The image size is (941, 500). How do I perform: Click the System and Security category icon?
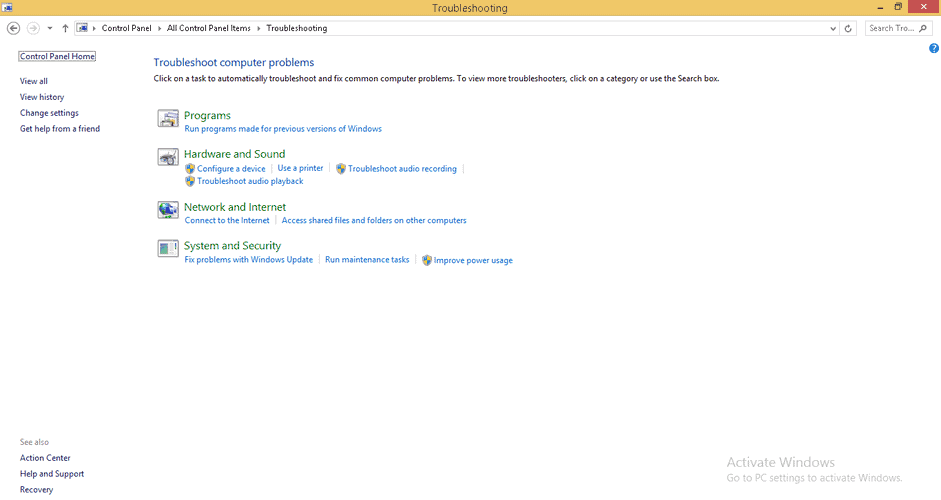168,248
